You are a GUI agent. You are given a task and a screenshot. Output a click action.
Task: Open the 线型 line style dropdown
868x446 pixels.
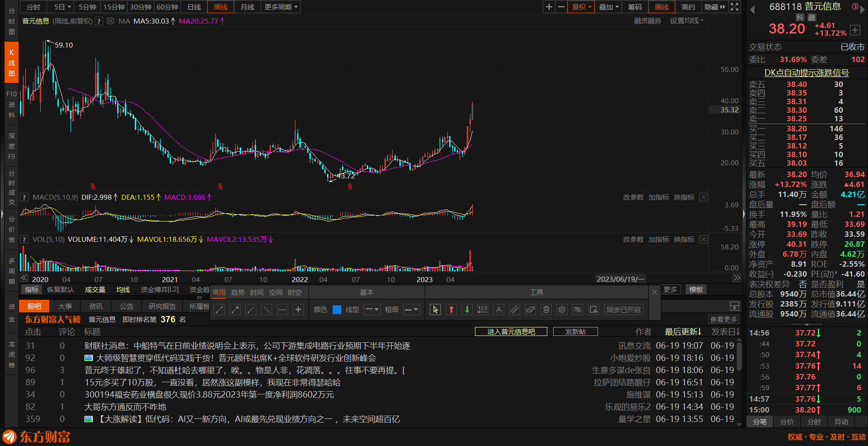372,310
